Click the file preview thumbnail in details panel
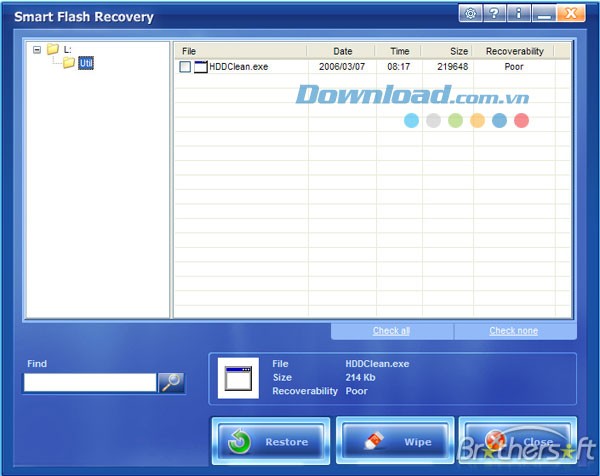The height and width of the screenshot is (476, 600). click(x=240, y=378)
